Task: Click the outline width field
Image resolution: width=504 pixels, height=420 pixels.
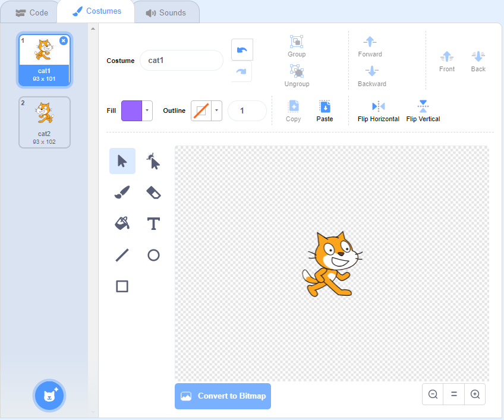Action: click(x=247, y=110)
